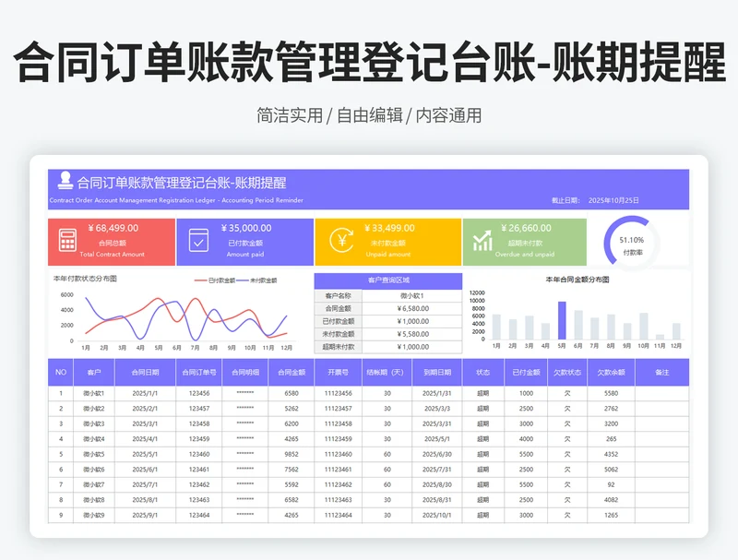Viewport: 738px width, 560px height.
Task: Select the highlighted purple 5月 bar in the contract amount chart
Action: point(562,320)
